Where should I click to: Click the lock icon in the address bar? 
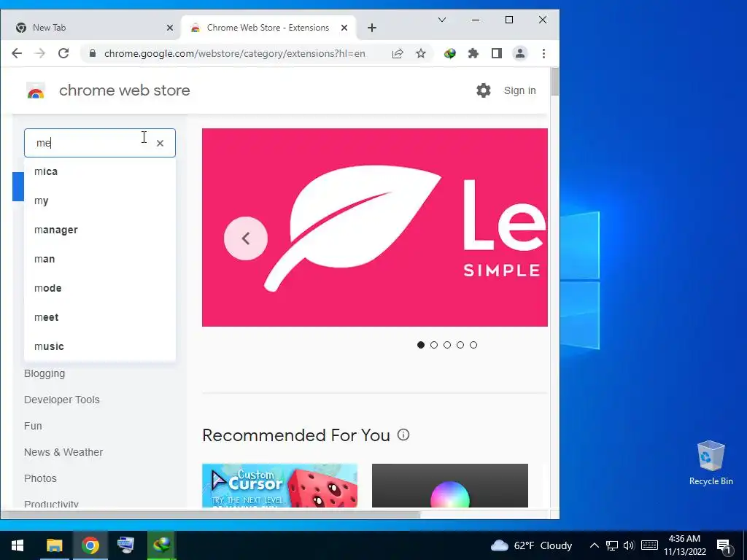(x=93, y=53)
